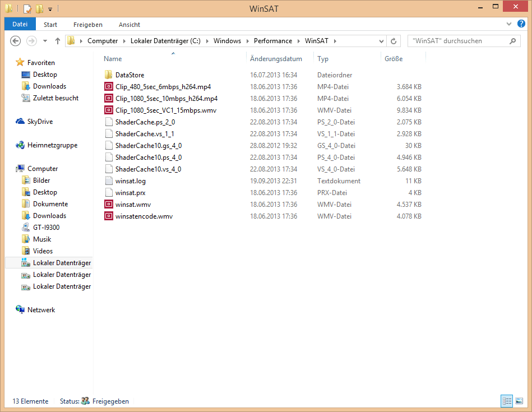This screenshot has width=532, height=412.
Task: Select file ShaderCache10.gs_4_0
Action: pyautogui.click(x=148, y=146)
